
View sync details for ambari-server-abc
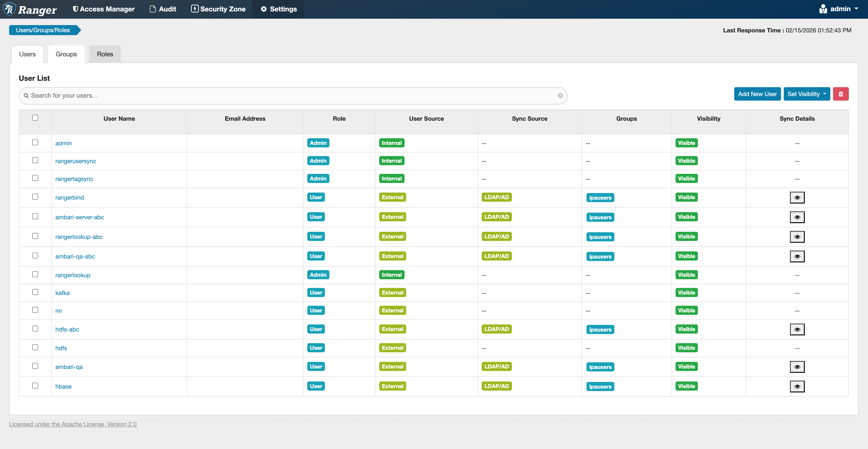(x=797, y=217)
